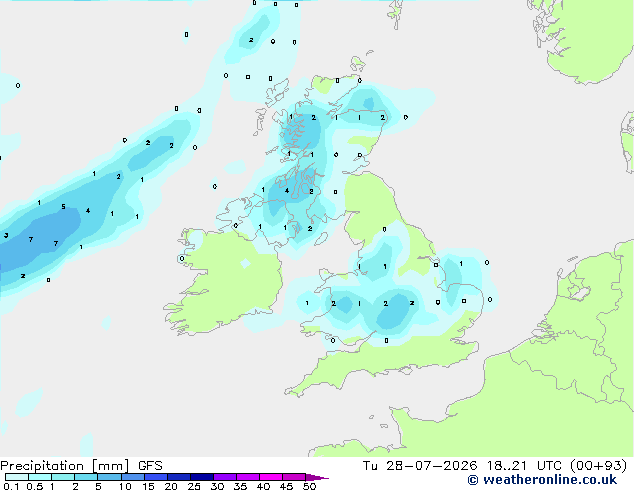Click the '18..21 UTC' time range text
Screen dimensions: 634x490
pyautogui.click(x=524, y=466)
